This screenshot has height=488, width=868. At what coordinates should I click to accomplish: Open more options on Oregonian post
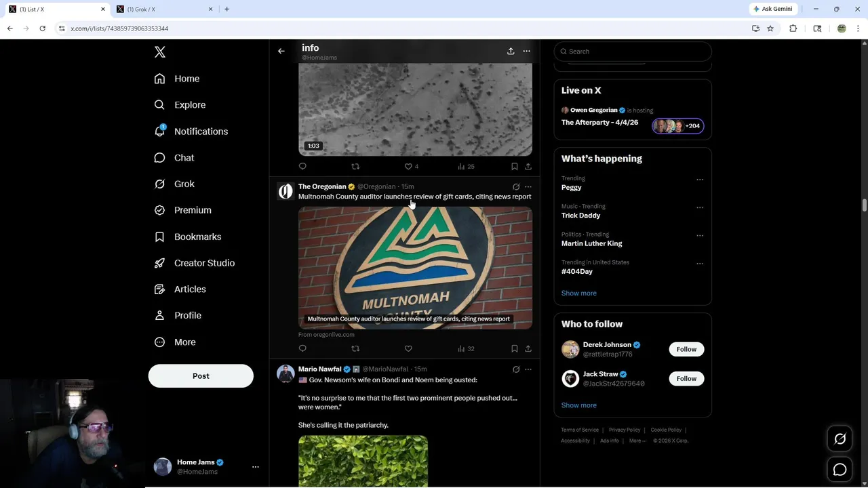click(528, 186)
